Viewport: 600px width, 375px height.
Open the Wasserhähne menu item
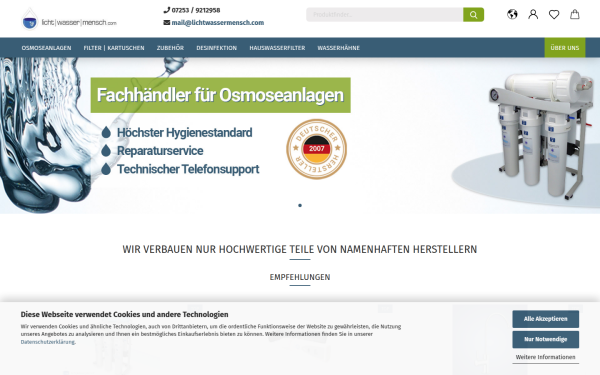click(338, 48)
